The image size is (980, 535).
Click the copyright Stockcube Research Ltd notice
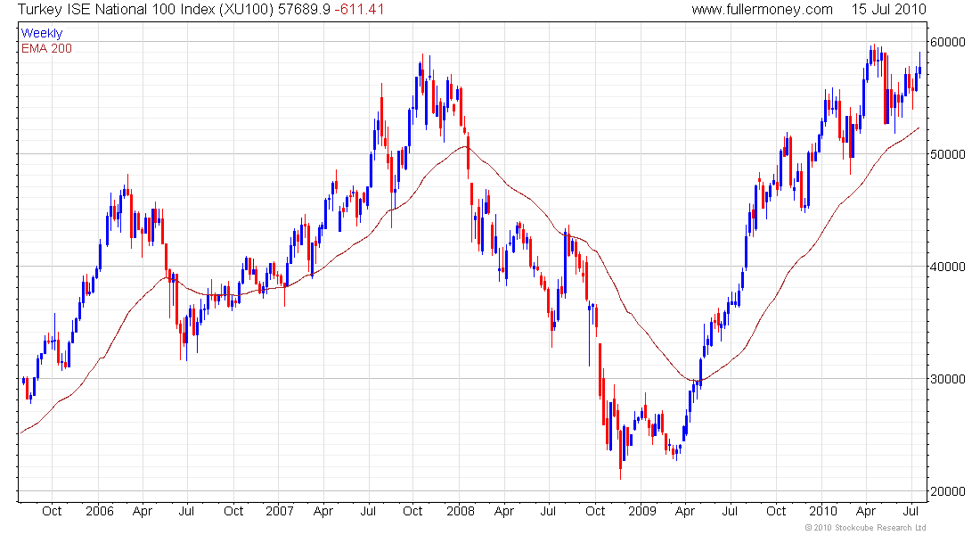865,528
